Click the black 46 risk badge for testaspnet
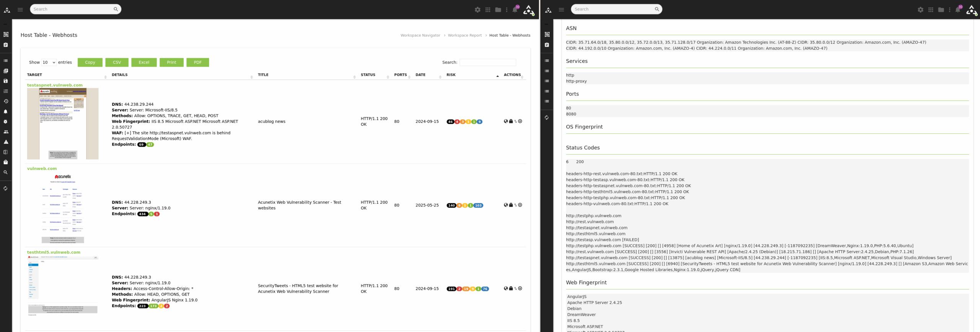980x332 pixels. (x=451, y=122)
